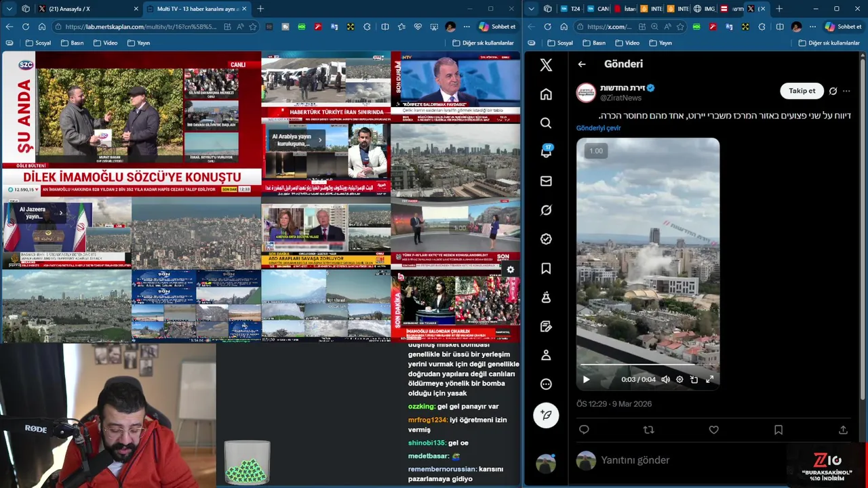Open Yayın bookmarks folder in left window
The height and width of the screenshot is (488, 868).
click(x=138, y=43)
